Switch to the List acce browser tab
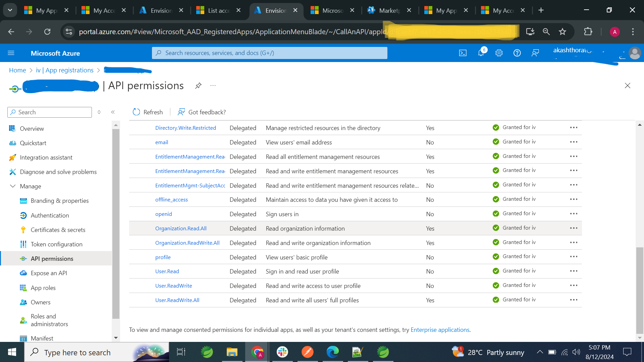644x362 pixels. 218,10
